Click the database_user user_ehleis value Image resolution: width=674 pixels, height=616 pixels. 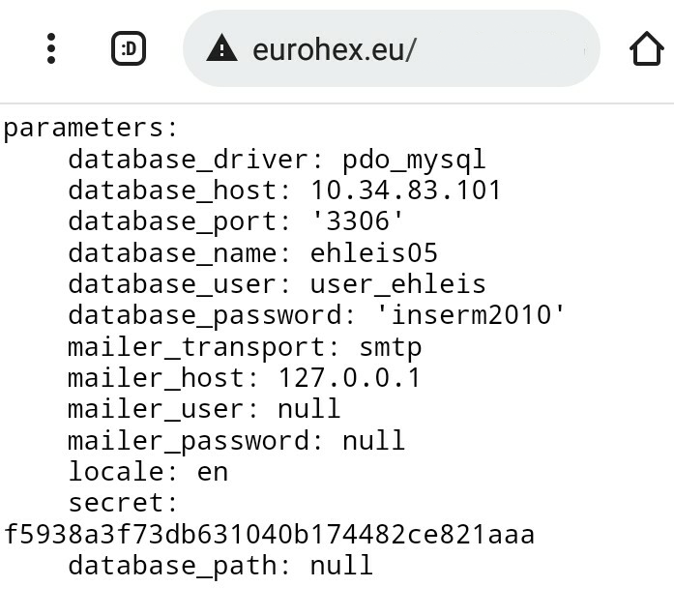[x=398, y=284]
